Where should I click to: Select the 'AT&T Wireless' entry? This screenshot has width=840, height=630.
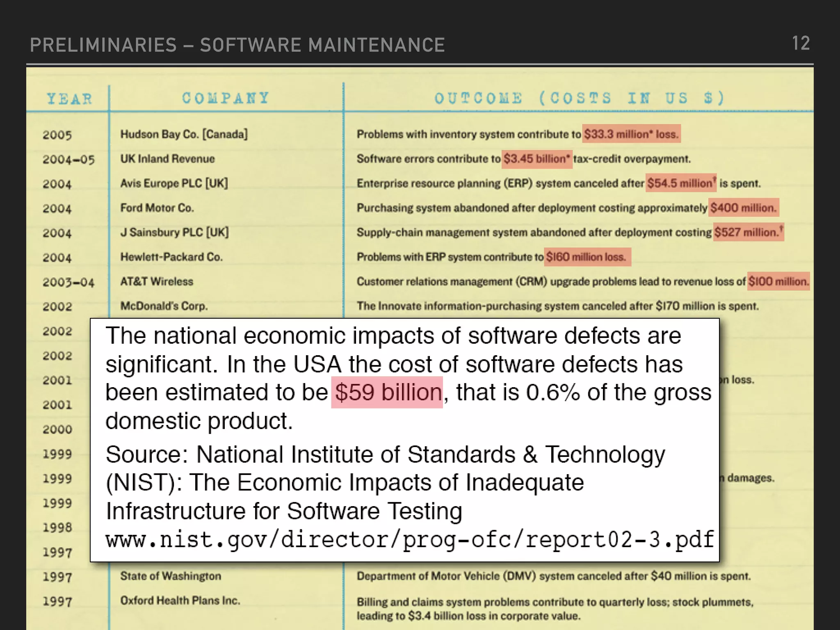(x=156, y=281)
